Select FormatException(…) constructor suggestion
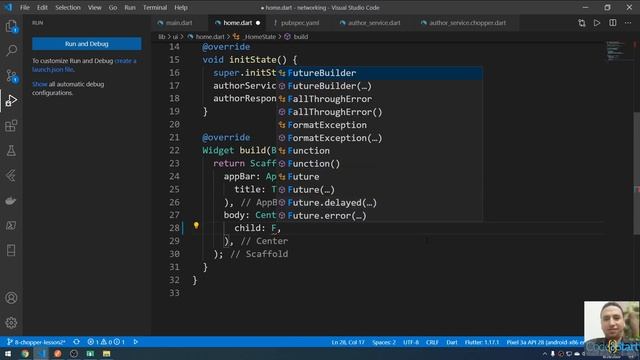 click(380, 138)
